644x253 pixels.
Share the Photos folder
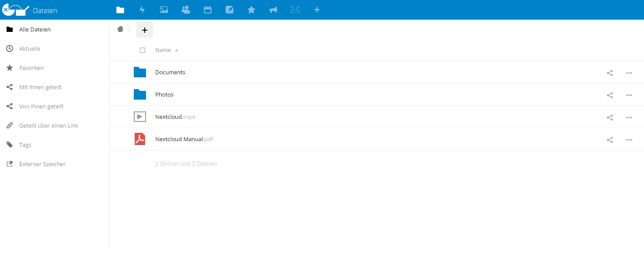(x=610, y=95)
